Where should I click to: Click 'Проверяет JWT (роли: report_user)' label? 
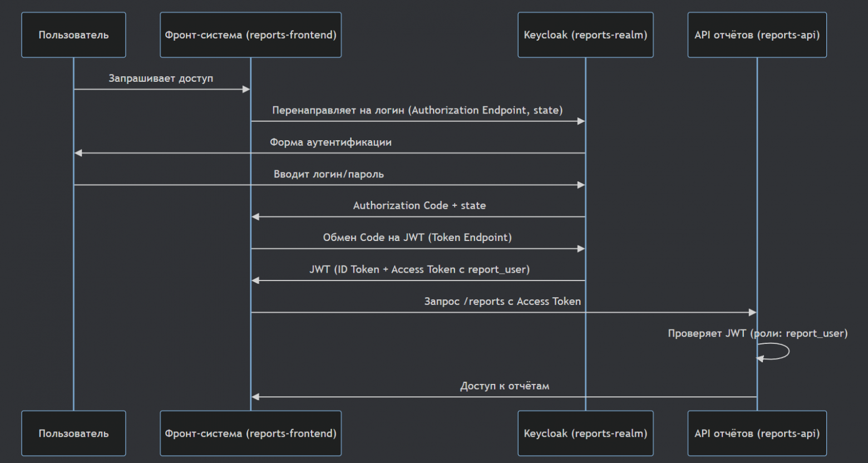[x=758, y=333]
